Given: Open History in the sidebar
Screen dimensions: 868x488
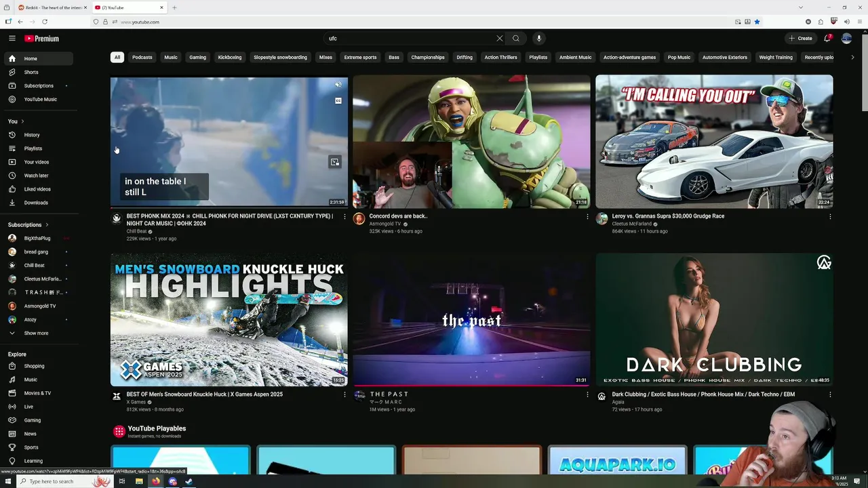Looking at the screenshot, I should point(40,135).
